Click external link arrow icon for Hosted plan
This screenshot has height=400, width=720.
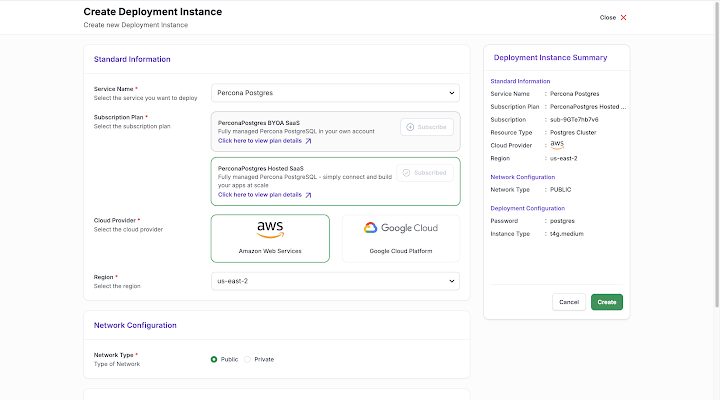pyautogui.click(x=308, y=195)
